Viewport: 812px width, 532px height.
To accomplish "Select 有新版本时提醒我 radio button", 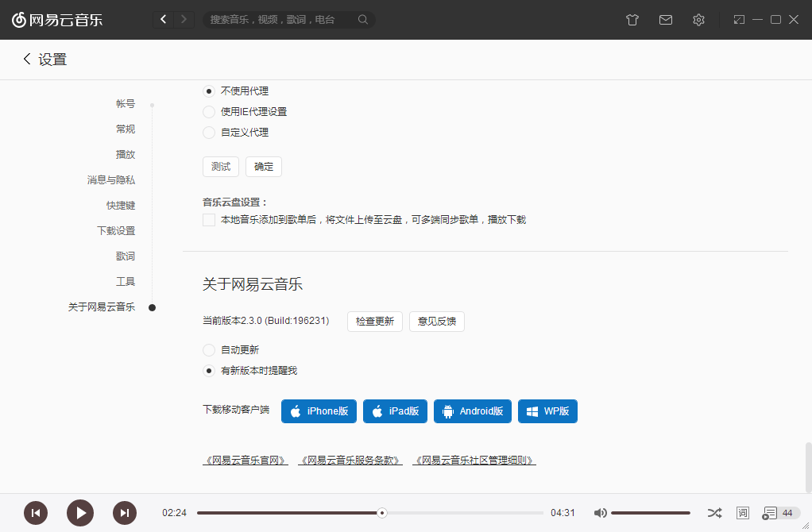I will [x=209, y=371].
